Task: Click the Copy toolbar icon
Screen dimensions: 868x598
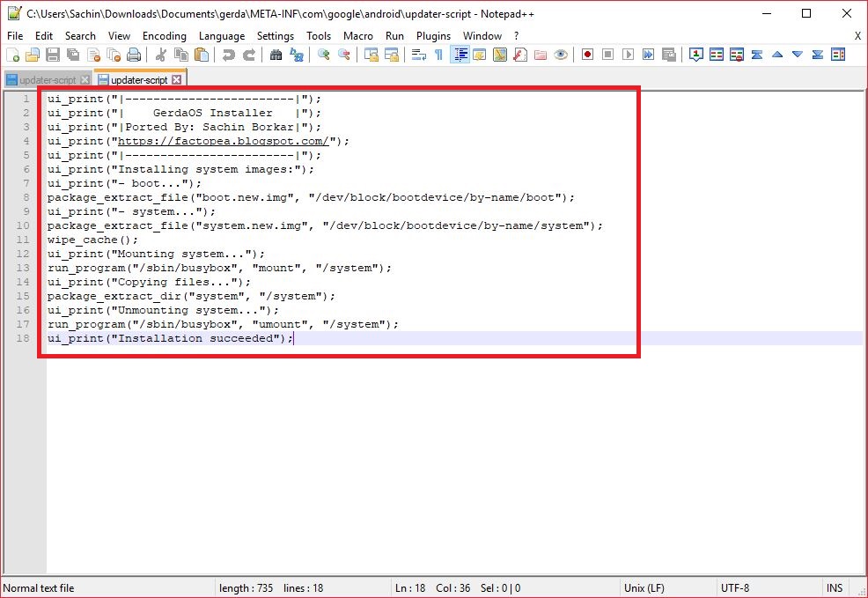Action: click(181, 55)
